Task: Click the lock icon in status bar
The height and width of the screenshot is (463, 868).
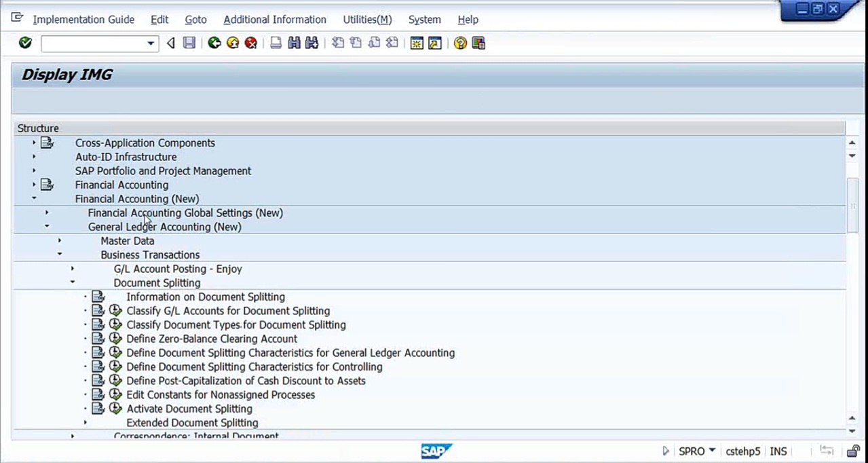Action: pos(853,451)
